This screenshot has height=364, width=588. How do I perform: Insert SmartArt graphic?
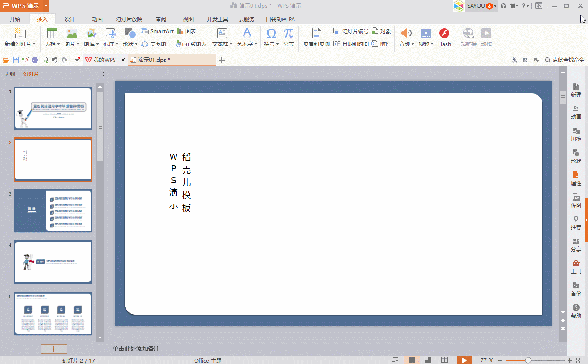click(x=158, y=31)
